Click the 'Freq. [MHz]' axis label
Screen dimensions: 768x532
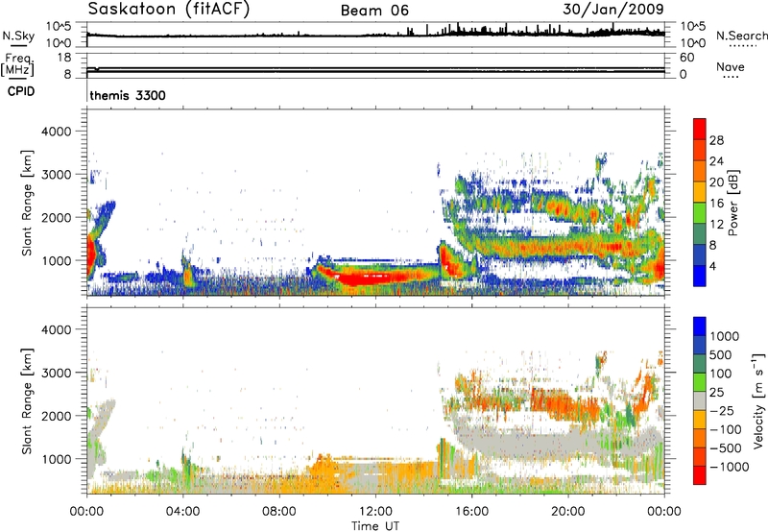coord(18,64)
